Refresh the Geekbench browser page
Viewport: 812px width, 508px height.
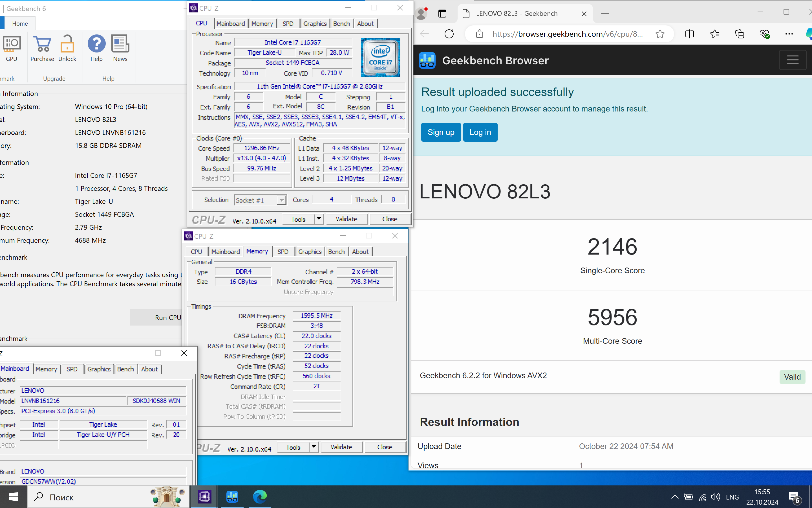[x=449, y=34]
